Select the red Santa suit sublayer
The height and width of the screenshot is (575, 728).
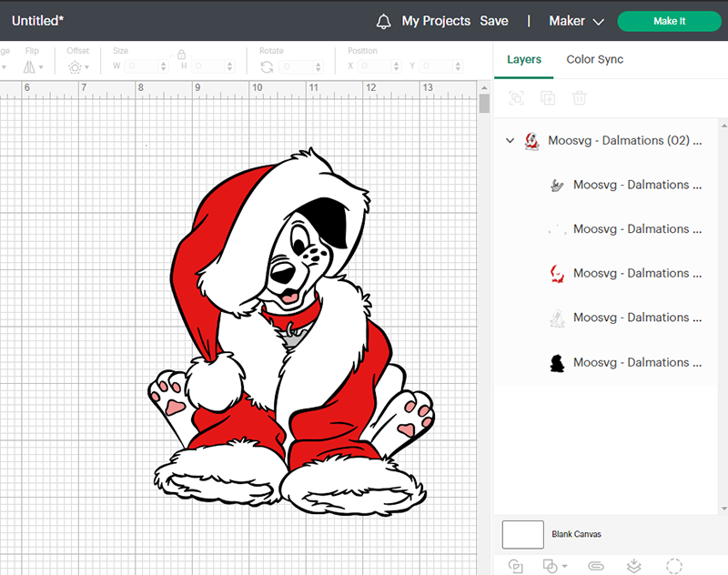pos(606,273)
